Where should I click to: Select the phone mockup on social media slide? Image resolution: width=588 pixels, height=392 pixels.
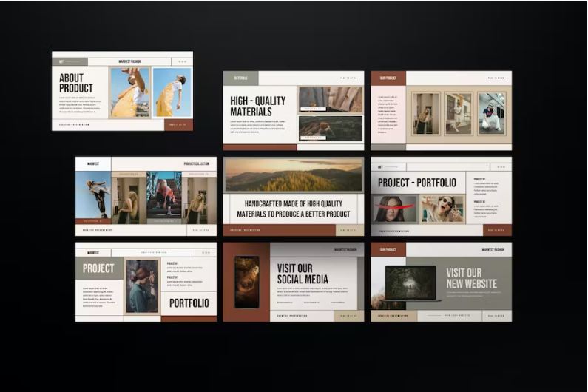click(247, 282)
